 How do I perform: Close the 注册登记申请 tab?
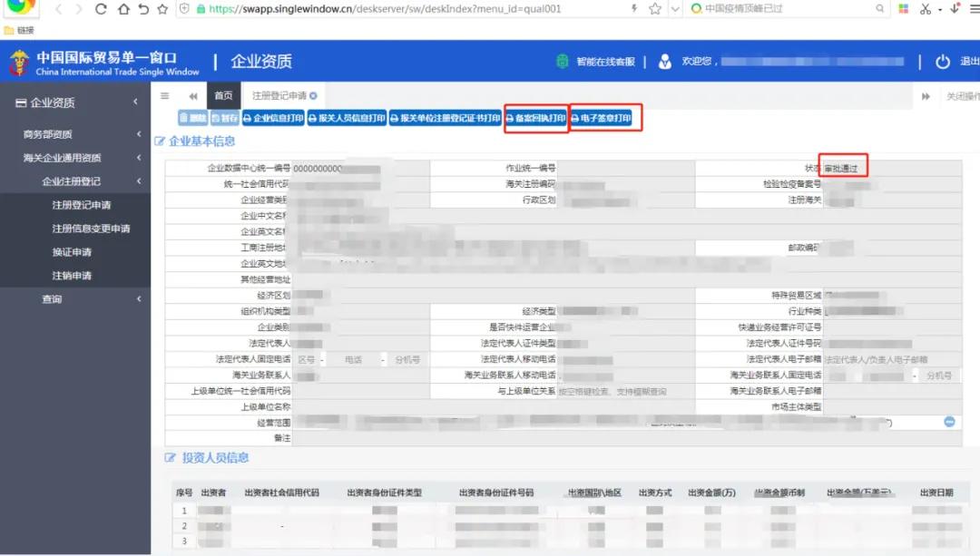click(x=313, y=96)
